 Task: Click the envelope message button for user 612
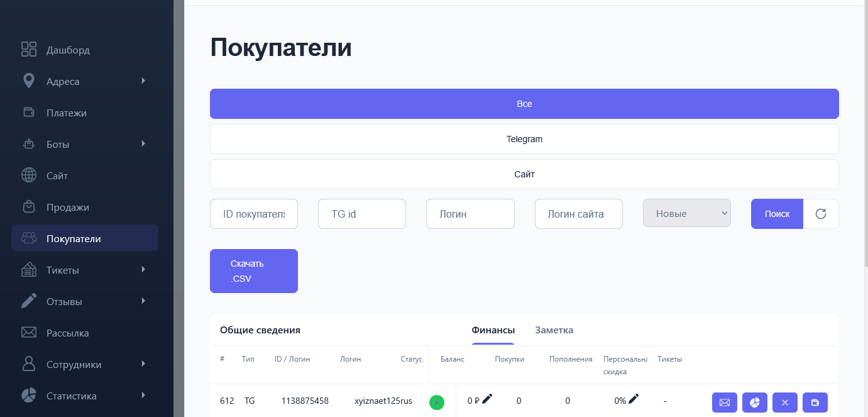(724, 403)
